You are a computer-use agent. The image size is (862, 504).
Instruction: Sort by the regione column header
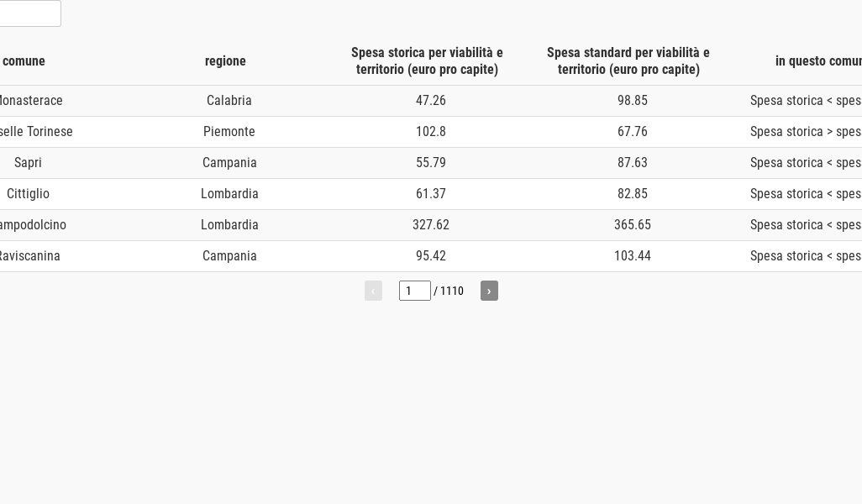tap(225, 61)
